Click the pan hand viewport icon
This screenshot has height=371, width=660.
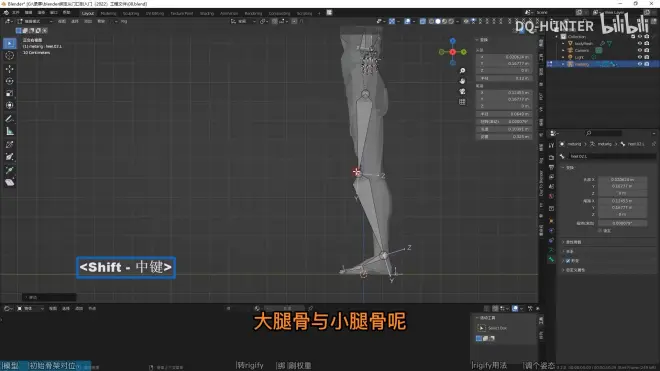pyautogui.click(x=462, y=81)
